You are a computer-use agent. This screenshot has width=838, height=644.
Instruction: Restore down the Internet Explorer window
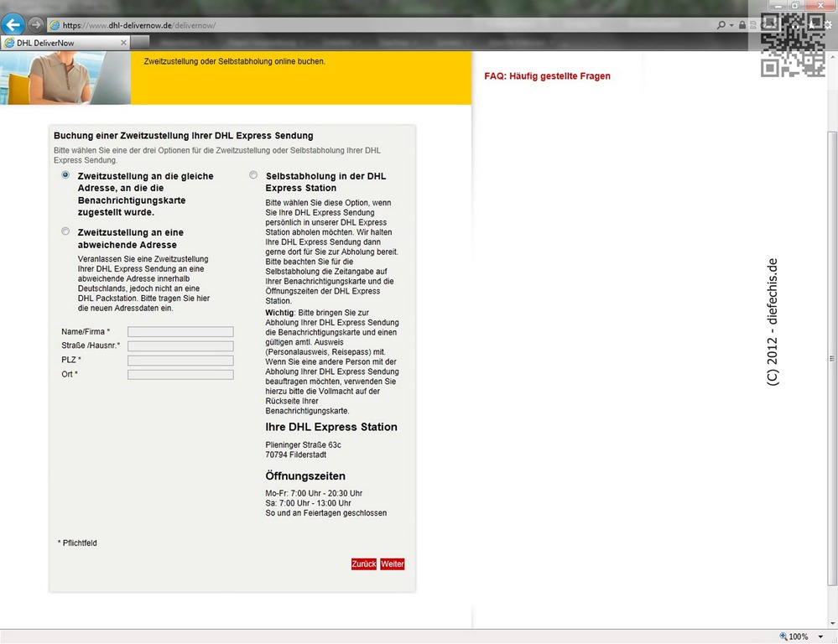point(795,5)
